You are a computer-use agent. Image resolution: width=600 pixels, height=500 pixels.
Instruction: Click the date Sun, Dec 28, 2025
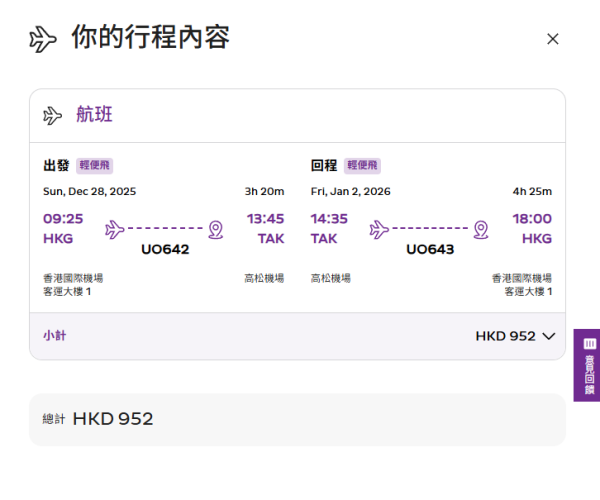pyautogui.click(x=90, y=191)
